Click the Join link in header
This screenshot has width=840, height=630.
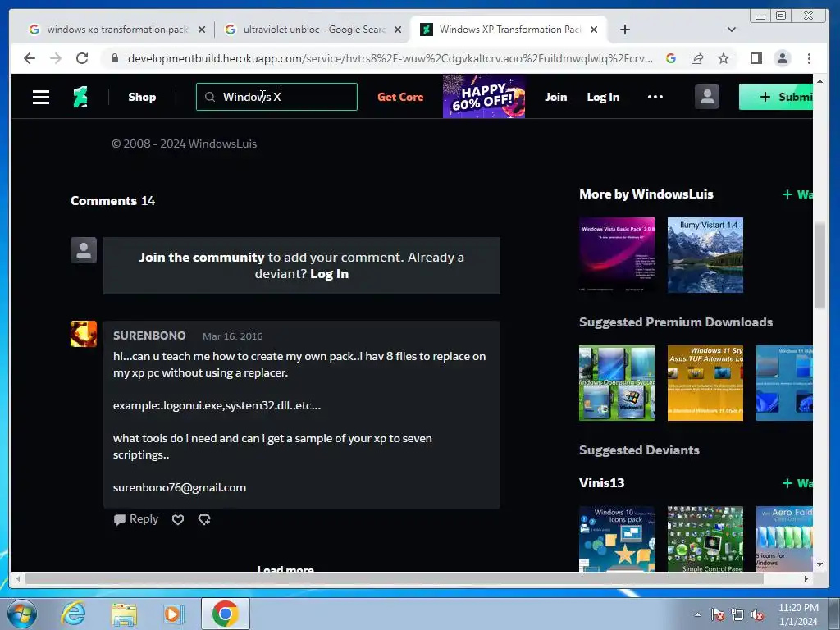pos(555,97)
